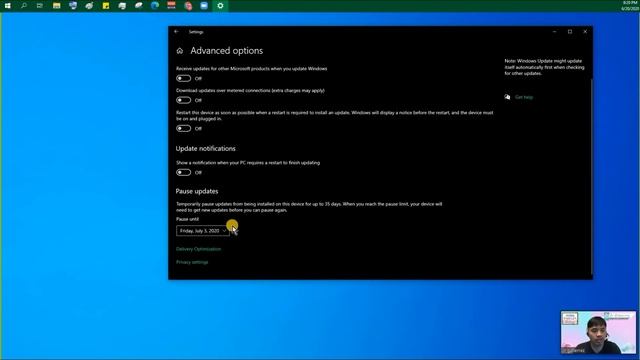Open File Explorer from taskbar

click(x=57, y=6)
